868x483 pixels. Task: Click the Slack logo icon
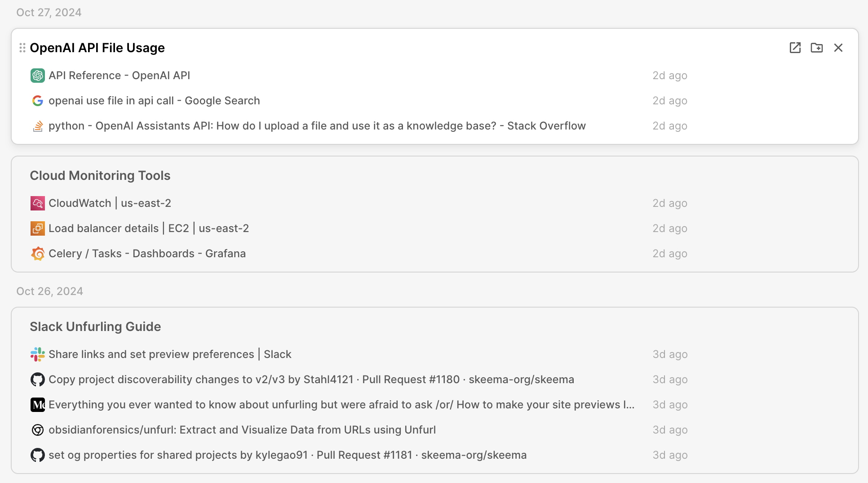(38, 354)
